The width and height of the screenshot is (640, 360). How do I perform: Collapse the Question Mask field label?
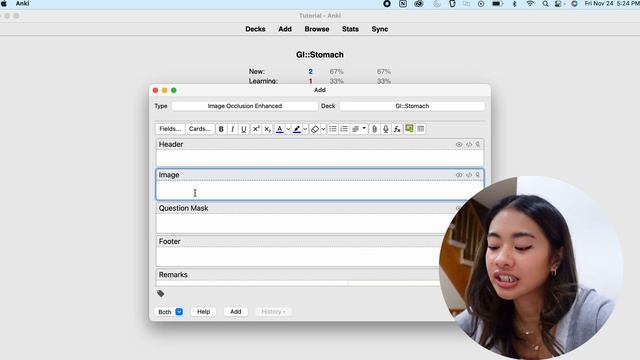click(x=183, y=208)
